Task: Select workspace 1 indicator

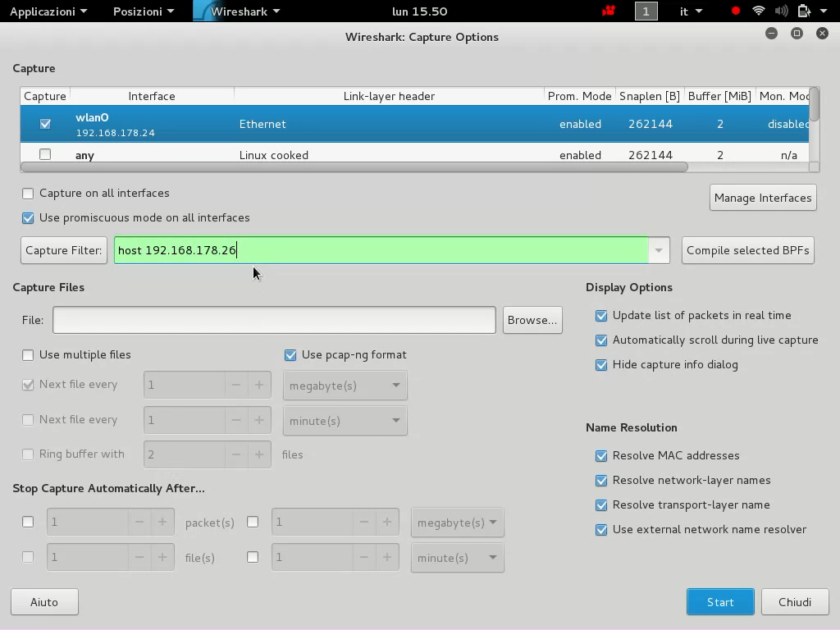Action: 646,11
